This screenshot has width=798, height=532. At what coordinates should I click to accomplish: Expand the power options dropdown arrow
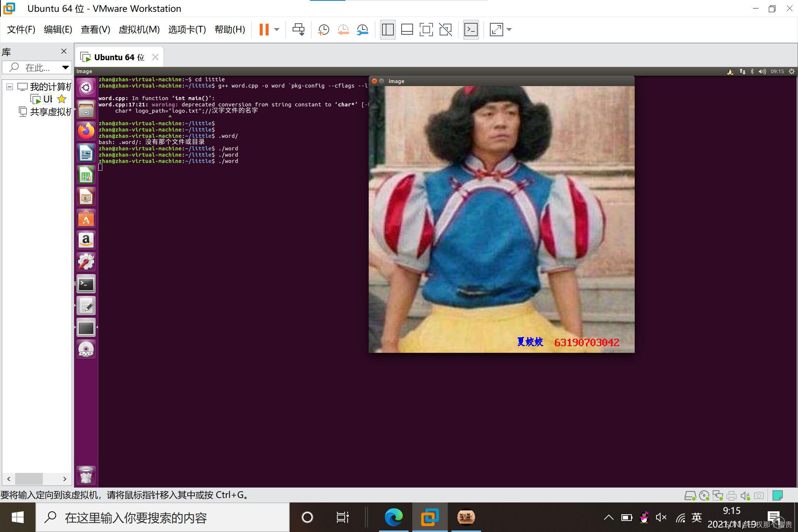pos(277,30)
